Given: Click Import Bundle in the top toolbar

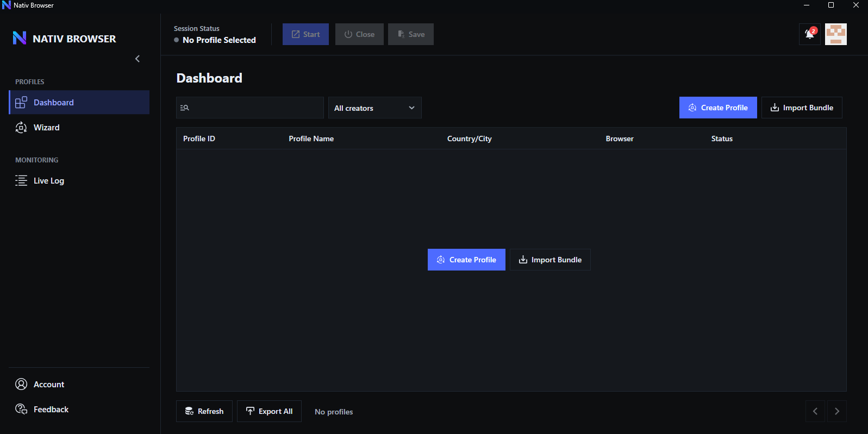Looking at the screenshot, I should [802, 108].
